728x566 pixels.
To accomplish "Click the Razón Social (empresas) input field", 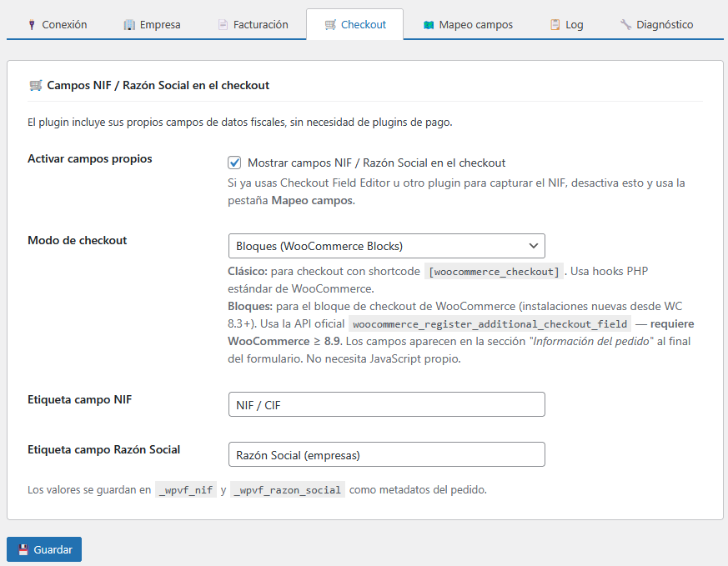I will pos(385,455).
